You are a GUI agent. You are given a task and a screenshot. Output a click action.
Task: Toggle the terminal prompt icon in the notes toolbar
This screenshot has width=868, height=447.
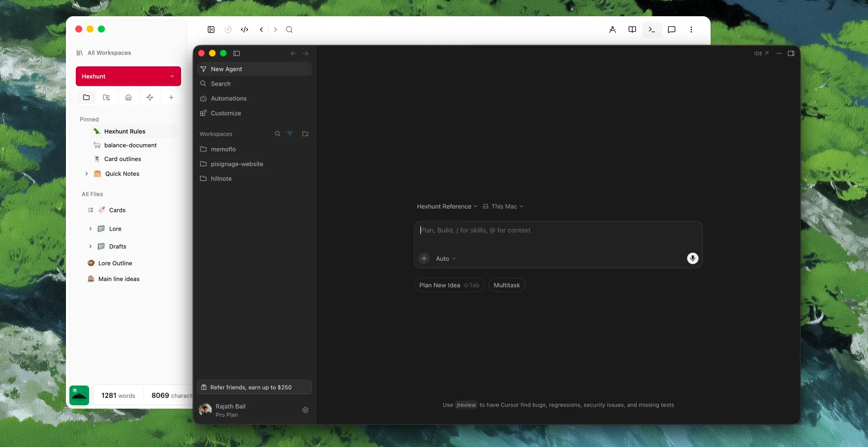pyautogui.click(x=652, y=30)
